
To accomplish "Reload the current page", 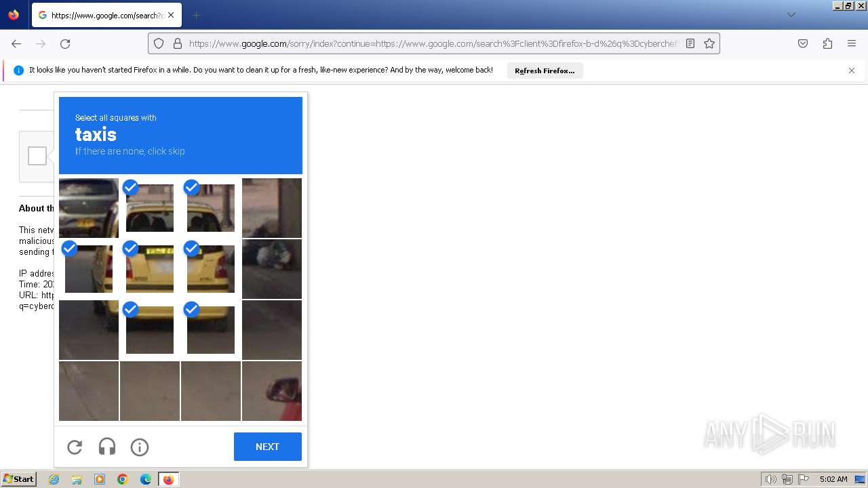I will pos(65,43).
